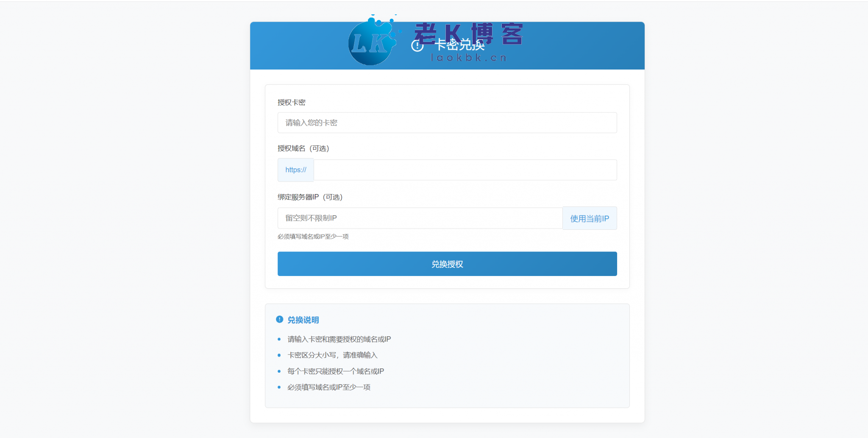Click the 兑换说明 heading text
868x438 pixels.
click(303, 320)
